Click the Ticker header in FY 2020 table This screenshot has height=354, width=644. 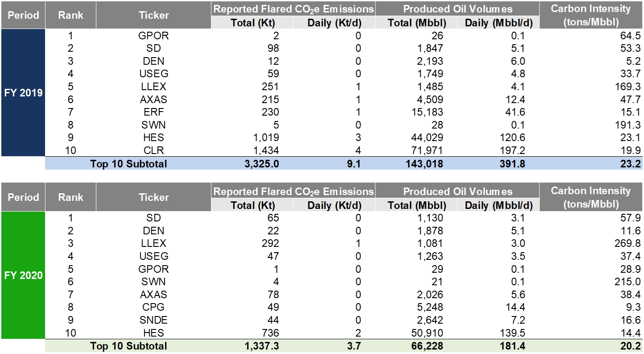point(153,197)
